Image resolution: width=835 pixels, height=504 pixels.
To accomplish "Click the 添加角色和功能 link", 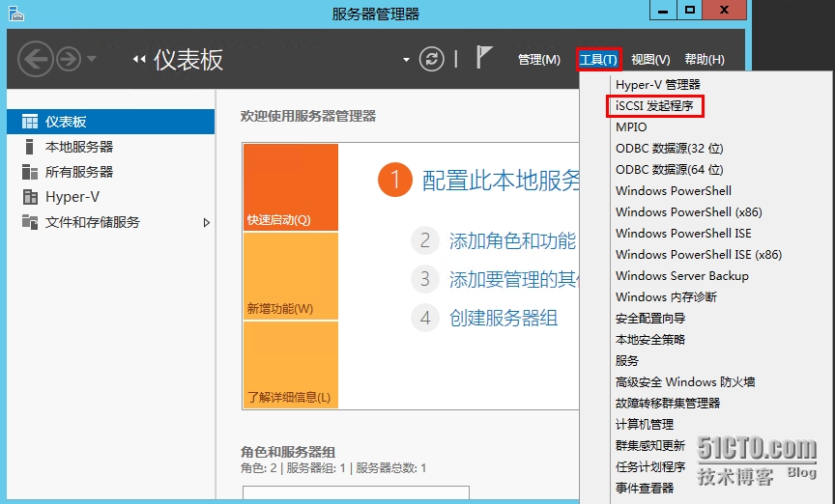I will [512, 241].
